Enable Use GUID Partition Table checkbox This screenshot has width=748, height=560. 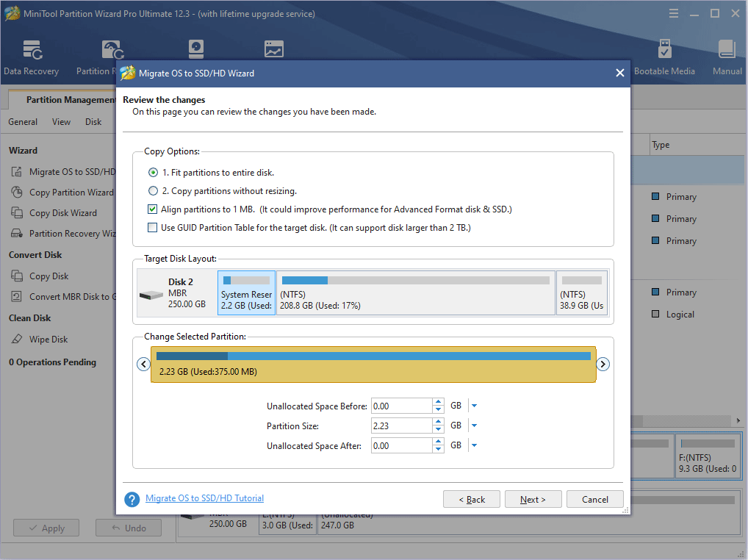153,228
